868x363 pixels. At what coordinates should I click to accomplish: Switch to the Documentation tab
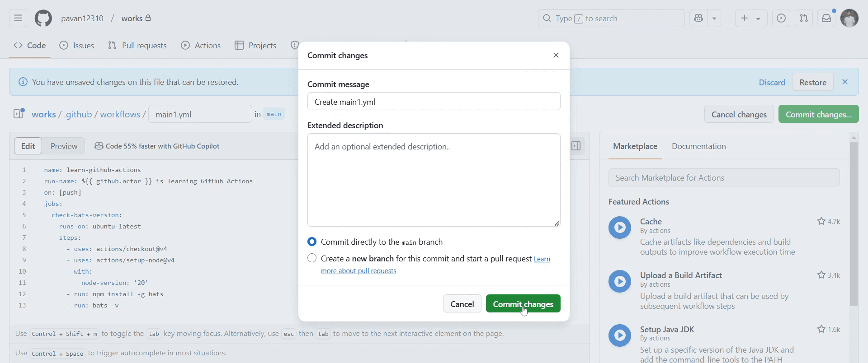tap(698, 146)
